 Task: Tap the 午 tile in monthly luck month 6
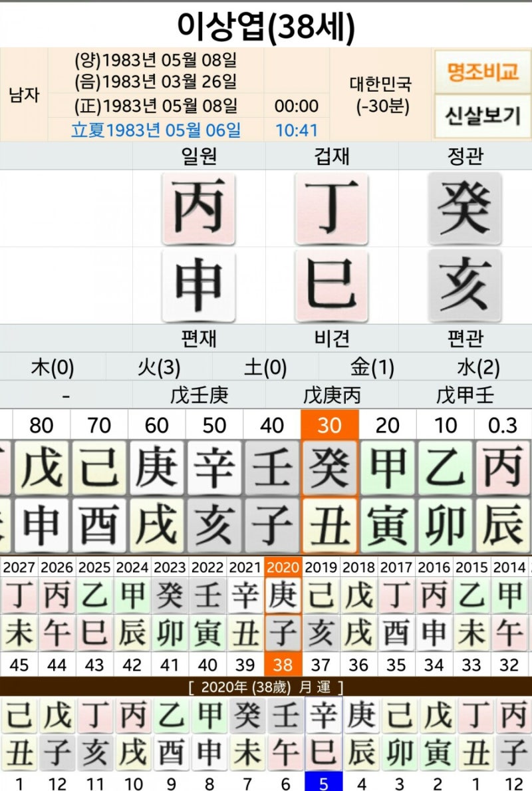click(x=285, y=752)
